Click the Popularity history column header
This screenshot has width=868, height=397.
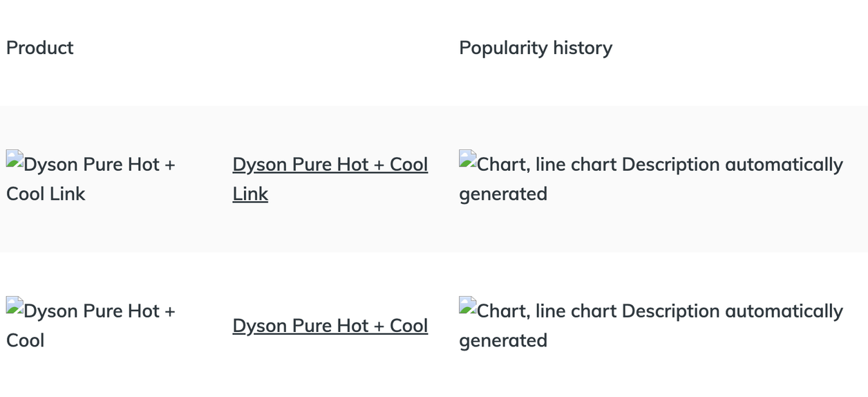point(536,48)
